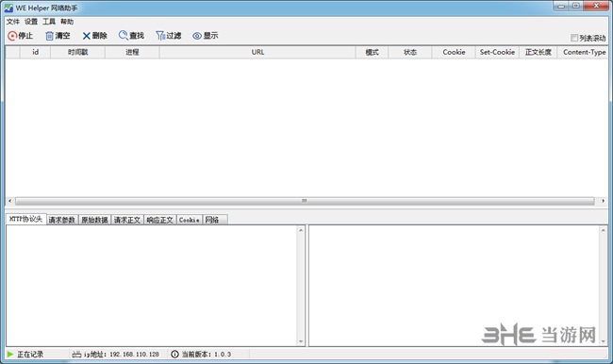This screenshot has height=364, width=613.
Task: Open the 查找 (find) tool
Action: pyautogui.click(x=131, y=36)
